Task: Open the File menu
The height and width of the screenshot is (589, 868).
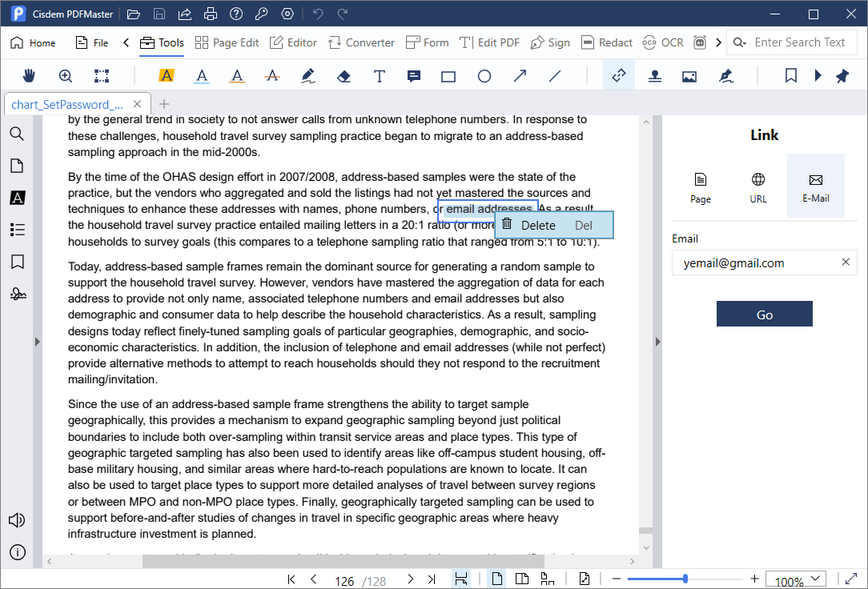Action: click(x=92, y=42)
